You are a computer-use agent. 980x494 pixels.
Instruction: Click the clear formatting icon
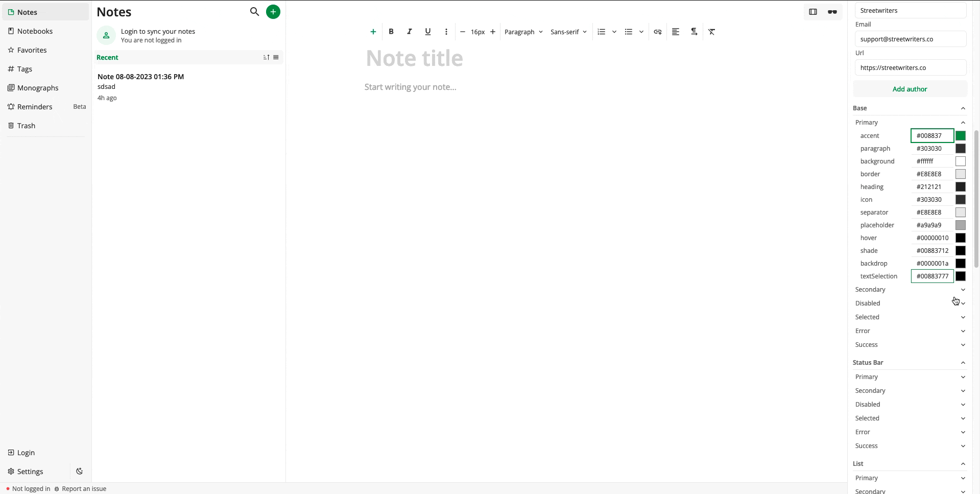pyautogui.click(x=712, y=32)
